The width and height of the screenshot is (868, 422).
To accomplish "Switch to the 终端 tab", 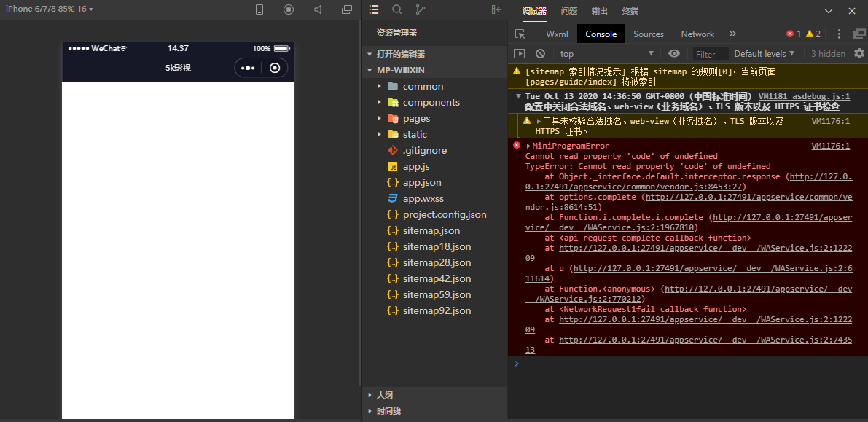I will 630,11.
